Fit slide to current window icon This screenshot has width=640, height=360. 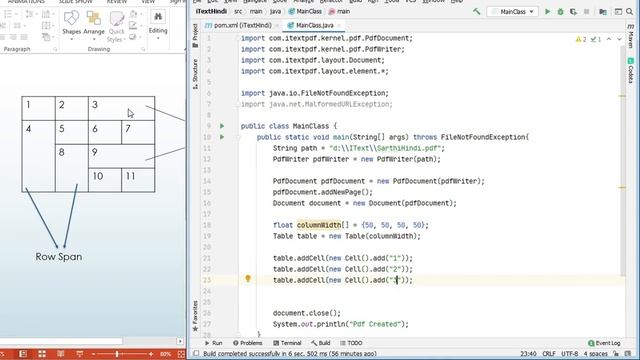[x=181, y=354]
